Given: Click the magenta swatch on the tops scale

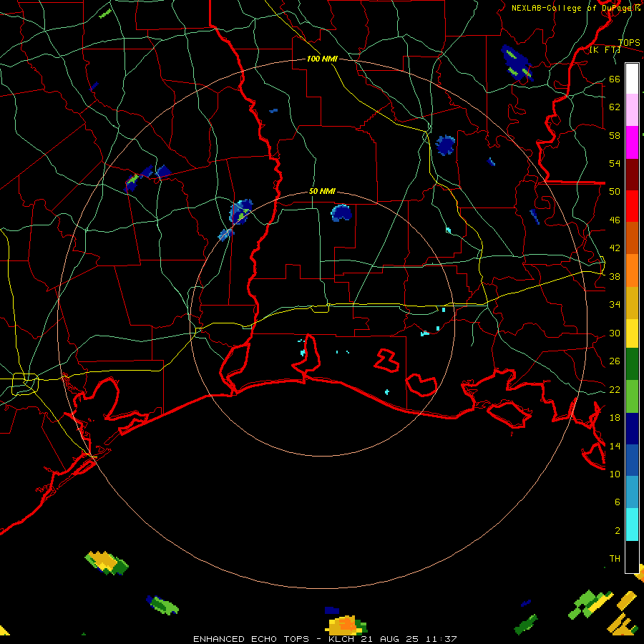Looking at the screenshot, I should [632, 142].
